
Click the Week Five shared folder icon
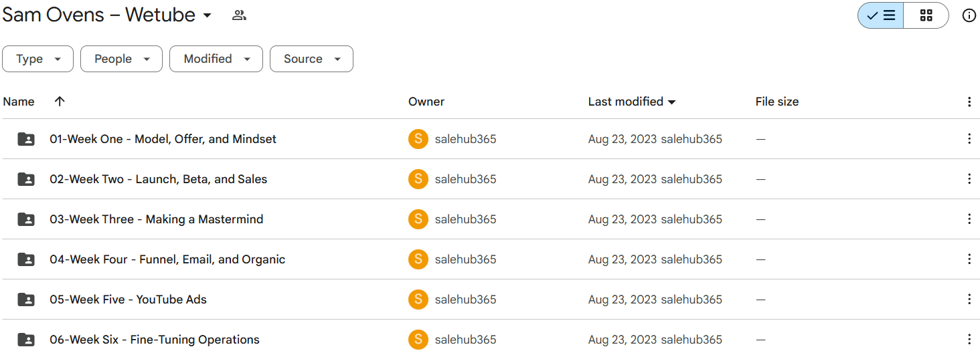click(x=26, y=300)
